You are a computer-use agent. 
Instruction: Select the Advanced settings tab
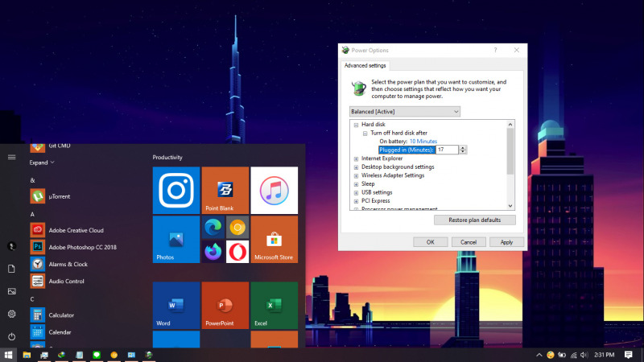coord(365,66)
